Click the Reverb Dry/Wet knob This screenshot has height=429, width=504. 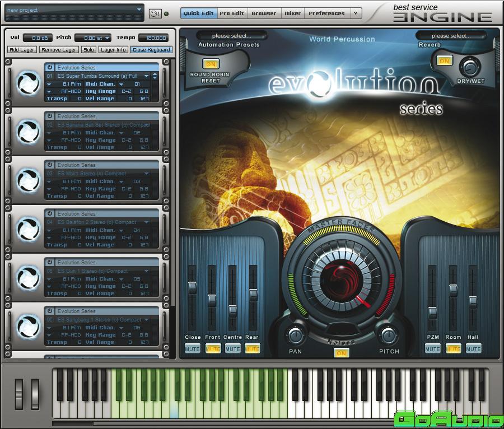click(470, 67)
